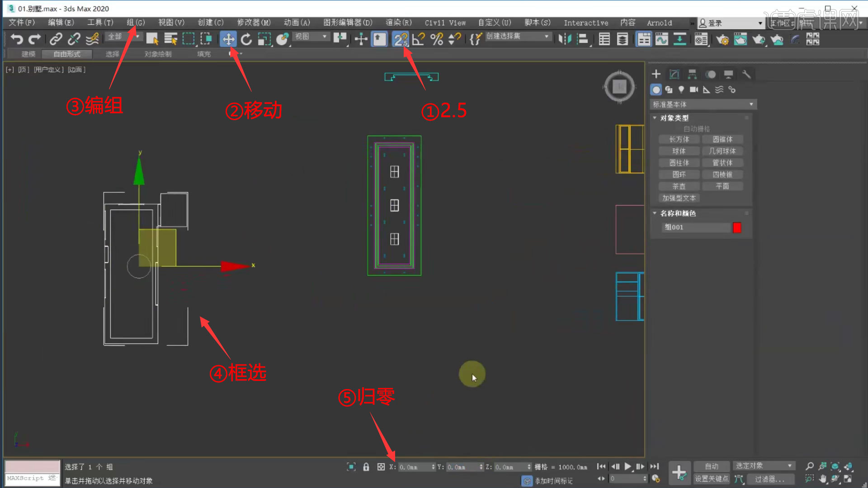Image resolution: width=868 pixels, height=488 pixels.
Task: Toggle 自动 auto key mode
Action: (712, 466)
